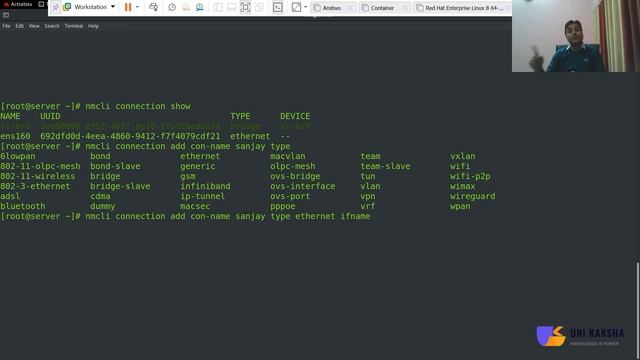Click the '6lowpan' type option

18,156
